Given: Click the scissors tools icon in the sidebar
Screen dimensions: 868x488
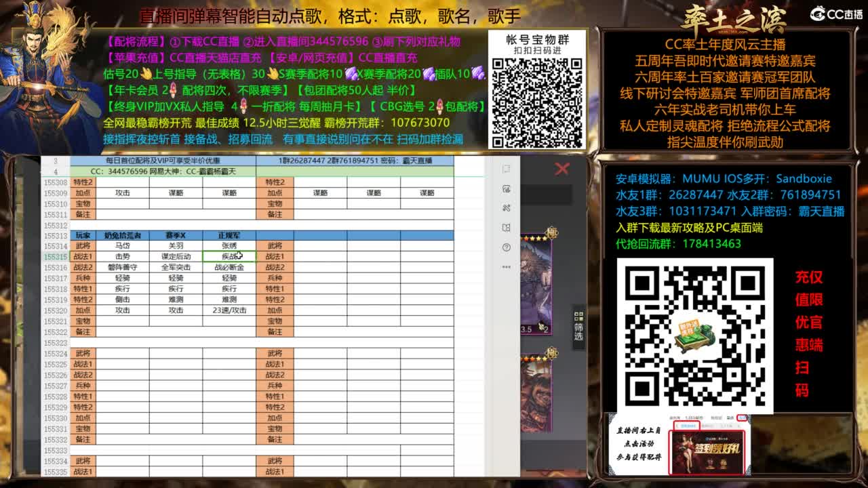Looking at the screenshot, I should point(506,208).
